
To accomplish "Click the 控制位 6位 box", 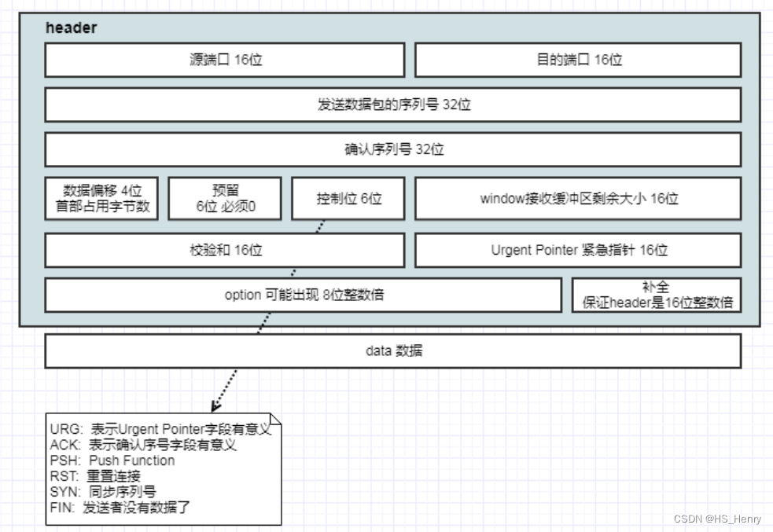I will pyautogui.click(x=348, y=199).
